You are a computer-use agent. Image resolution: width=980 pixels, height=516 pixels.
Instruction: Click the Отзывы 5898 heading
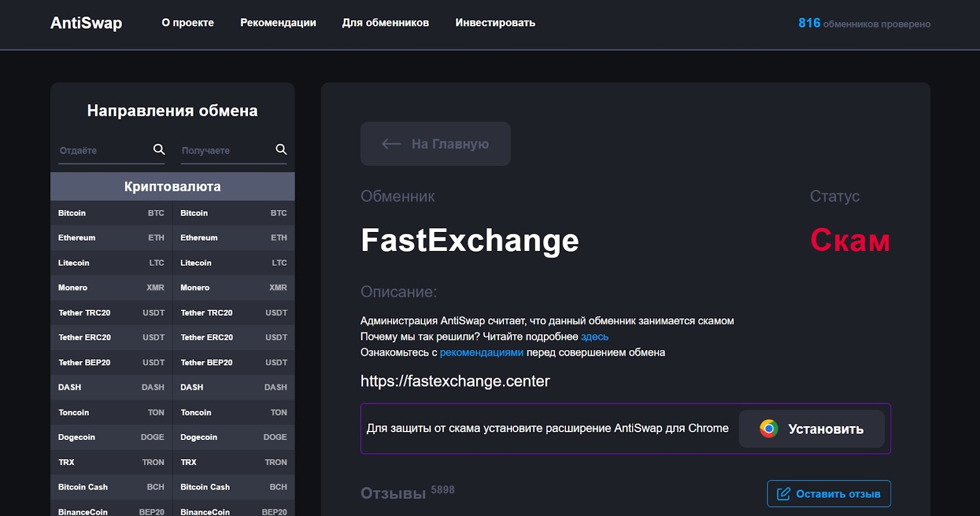[407, 492]
